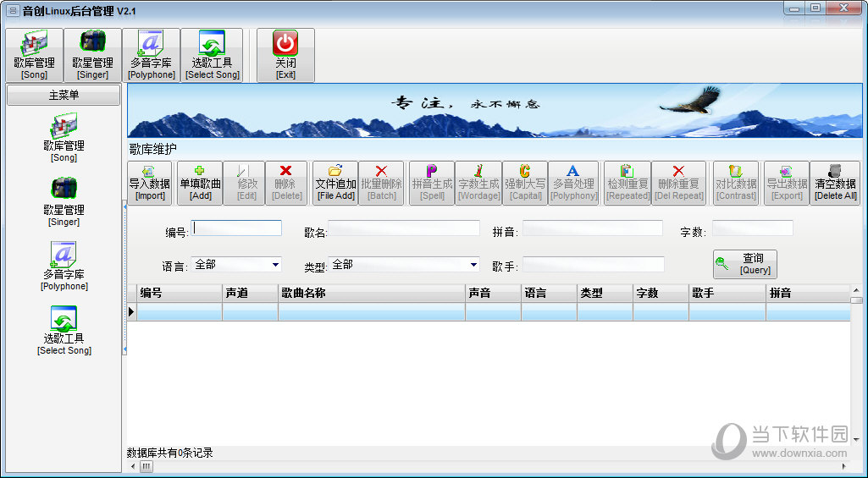Run search with the Query button
Image resolution: width=868 pixels, height=478 pixels.
pos(745,264)
